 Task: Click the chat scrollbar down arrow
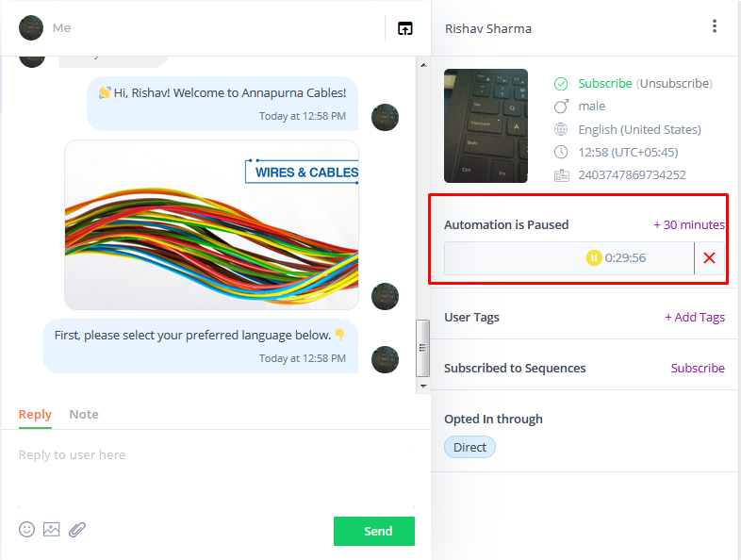423,387
